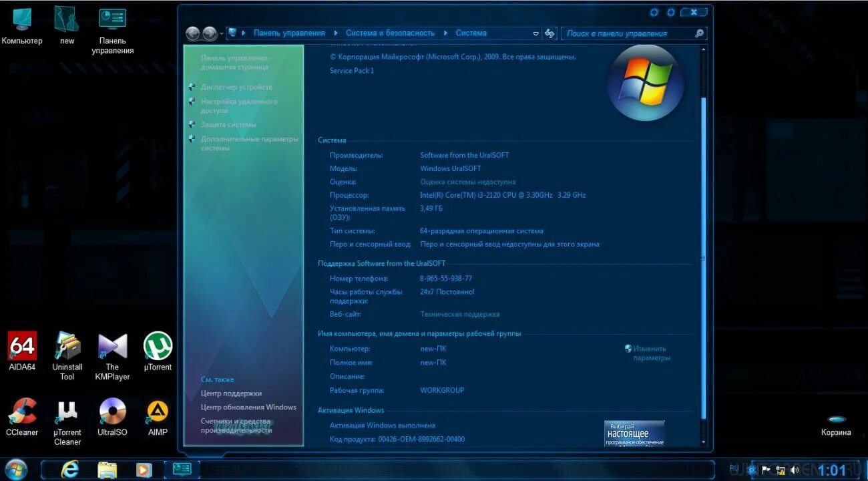Click Активация Windows выполнена text
The width and height of the screenshot is (868, 481).
pos(383,425)
